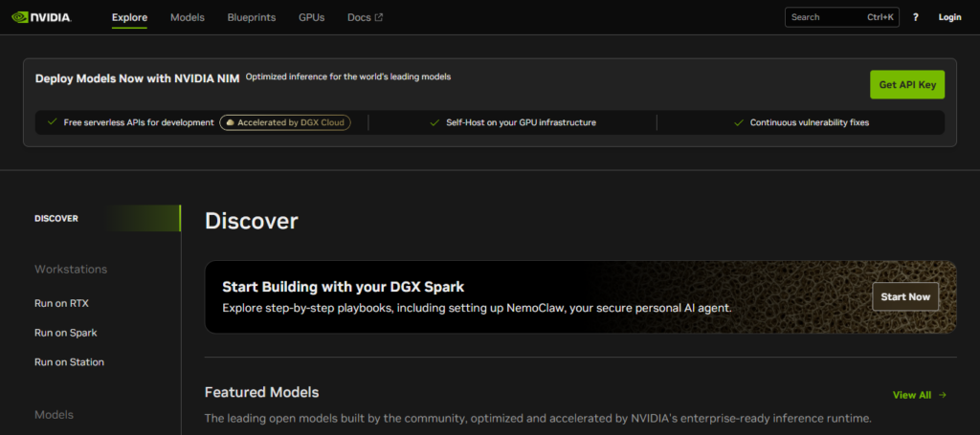Open the Blueprints tab
This screenshot has width=980, height=435.
coord(252,17)
